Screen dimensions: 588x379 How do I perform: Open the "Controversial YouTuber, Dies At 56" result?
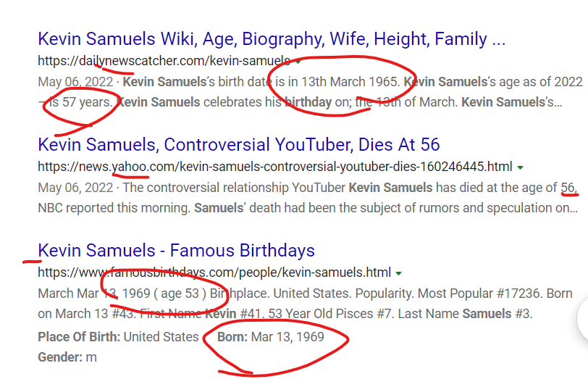[239, 144]
